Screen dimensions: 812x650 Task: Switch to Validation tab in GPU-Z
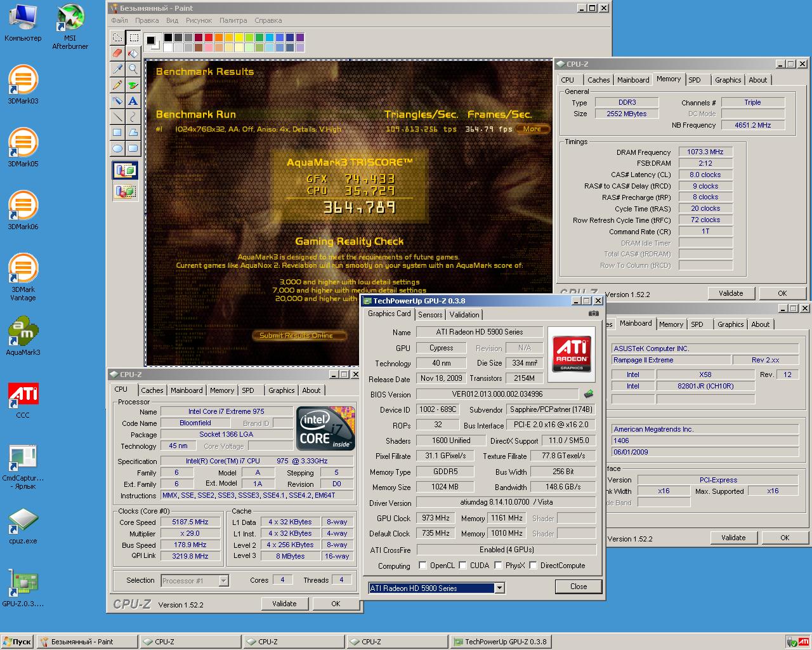(464, 315)
